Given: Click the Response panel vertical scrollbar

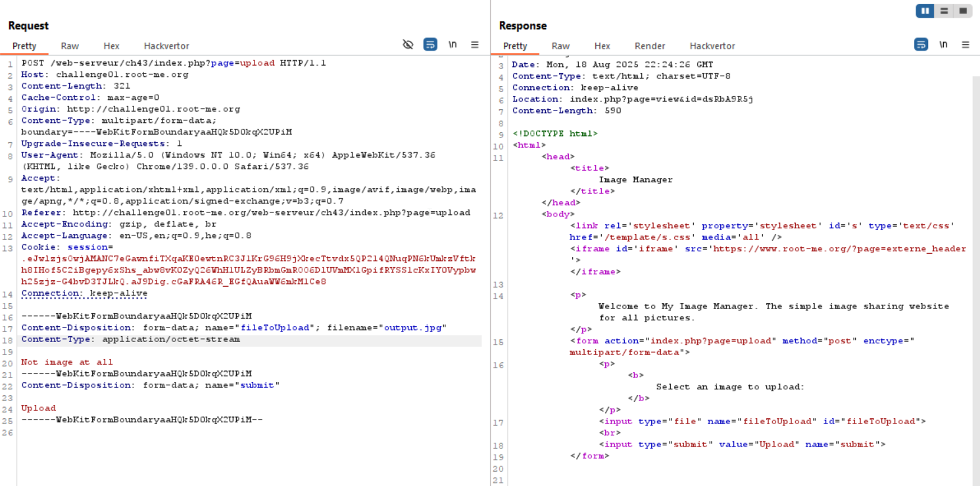Looking at the screenshot, I should click(x=975, y=263).
